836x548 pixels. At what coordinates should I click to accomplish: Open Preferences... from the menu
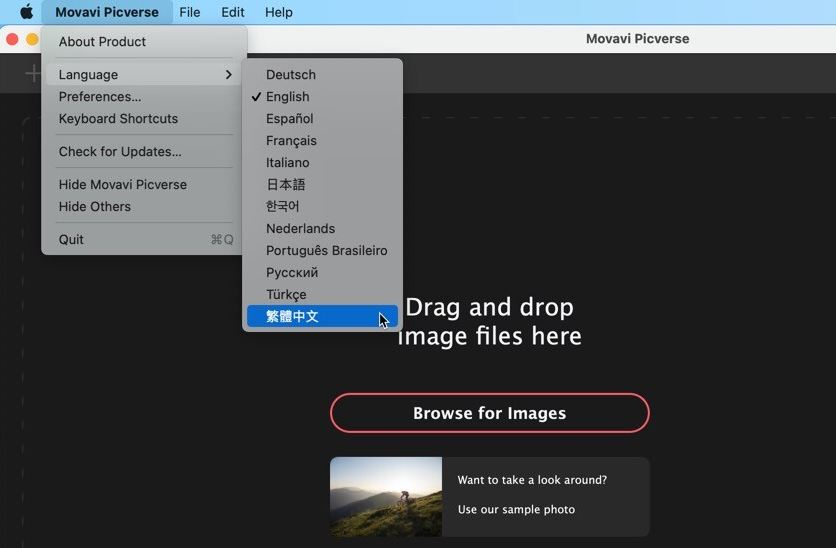(x=144, y=96)
